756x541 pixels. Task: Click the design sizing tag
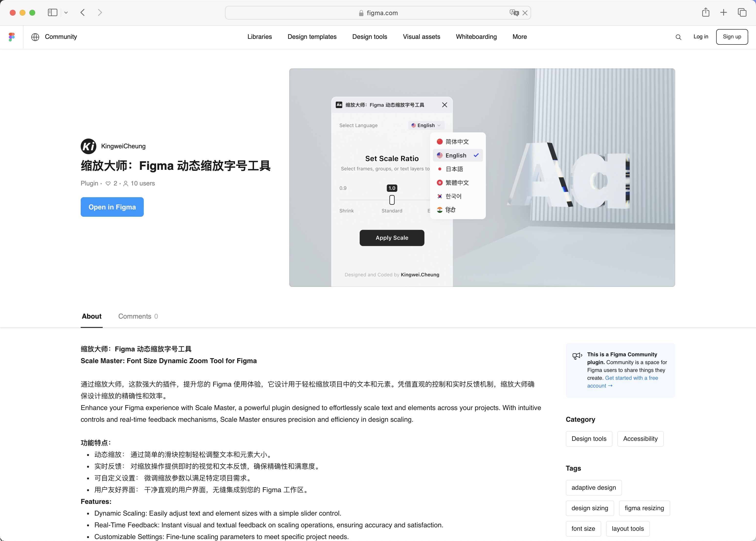pos(589,509)
